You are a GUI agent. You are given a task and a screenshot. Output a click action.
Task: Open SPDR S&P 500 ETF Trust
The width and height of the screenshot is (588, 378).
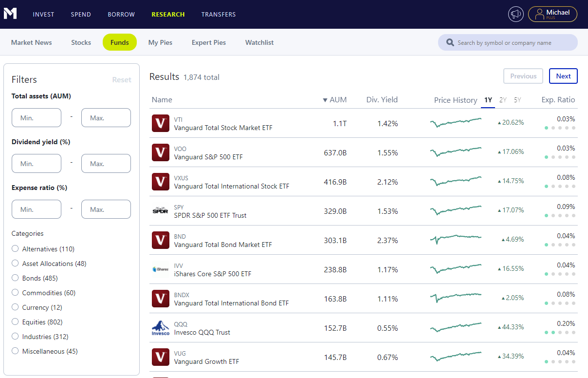tap(210, 216)
